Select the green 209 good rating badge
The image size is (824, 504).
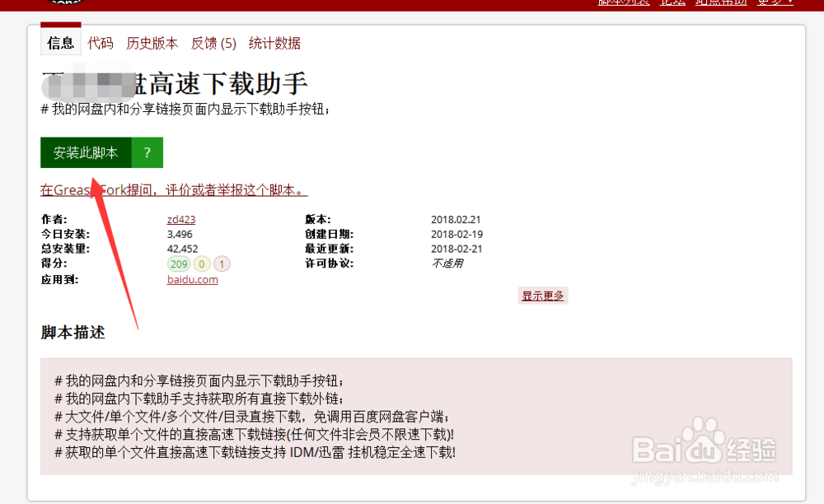179,264
